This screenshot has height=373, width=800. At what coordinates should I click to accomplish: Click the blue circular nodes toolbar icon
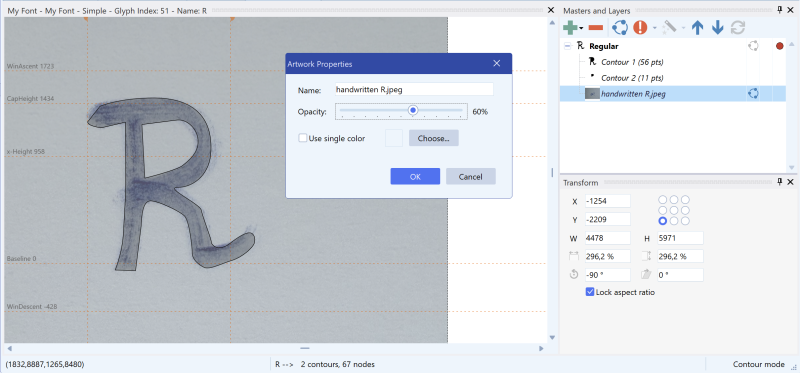click(x=619, y=28)
